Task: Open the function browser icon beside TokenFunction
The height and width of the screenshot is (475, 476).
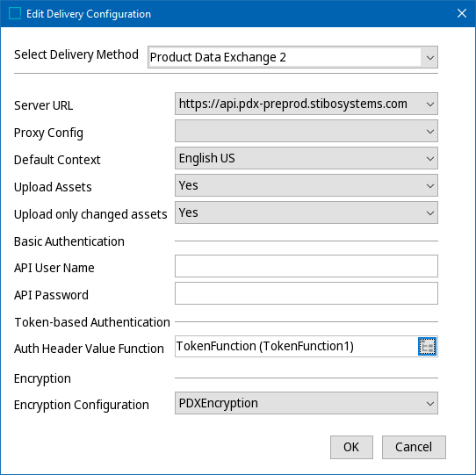Action: tap(427, 346)
